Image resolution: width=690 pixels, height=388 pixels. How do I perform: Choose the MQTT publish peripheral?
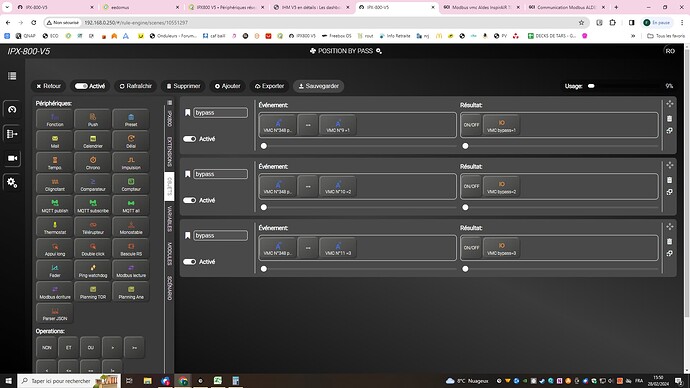[x=55, y=206]
